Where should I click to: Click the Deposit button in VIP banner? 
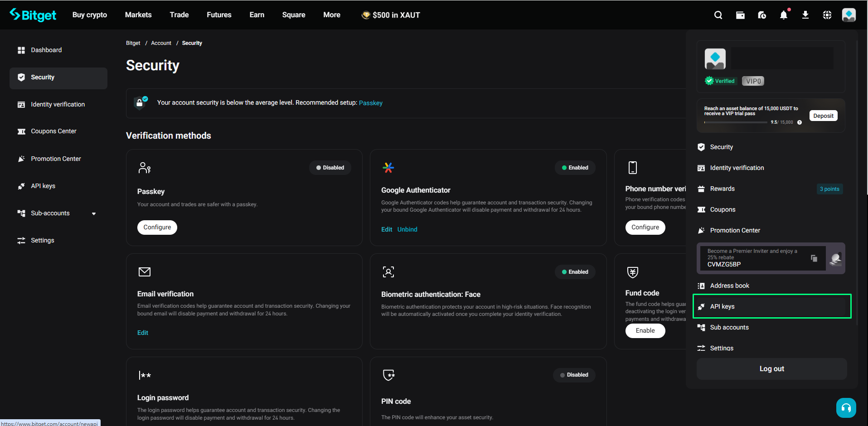(x=823, y=116)
